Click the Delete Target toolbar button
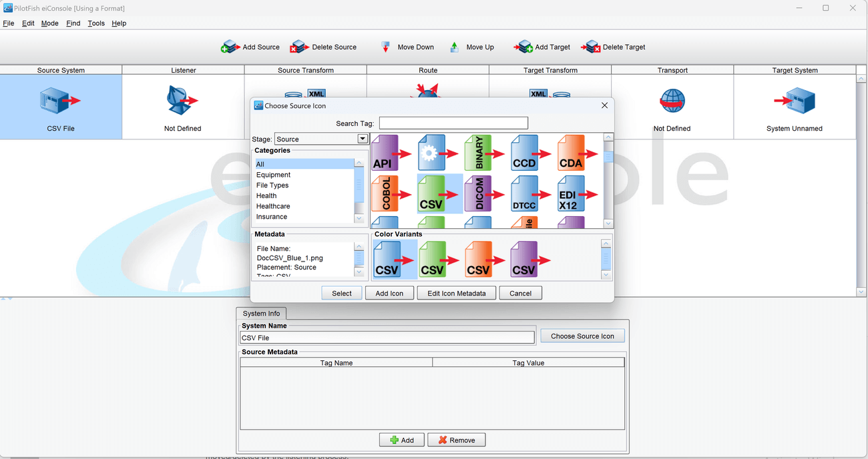Image resolution: width=868 pixels, height=459 pixels. click(613, 47)
